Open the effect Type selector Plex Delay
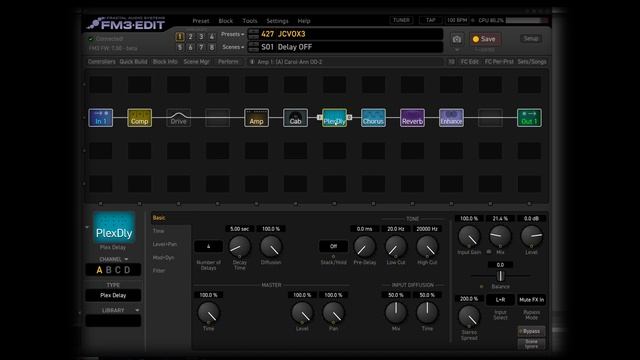This screenshot has width=640, height=360. 113,295
